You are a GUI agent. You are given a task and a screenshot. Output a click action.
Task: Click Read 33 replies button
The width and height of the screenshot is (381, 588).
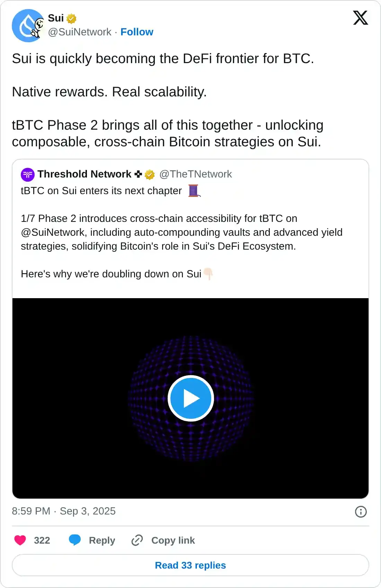click(x=190, y=565)
